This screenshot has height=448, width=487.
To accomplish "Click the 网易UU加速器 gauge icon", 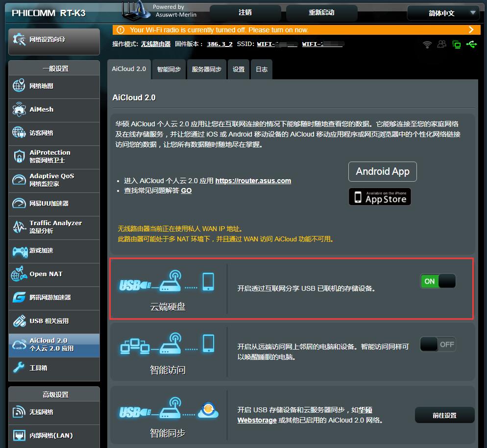I will [19, 203].
